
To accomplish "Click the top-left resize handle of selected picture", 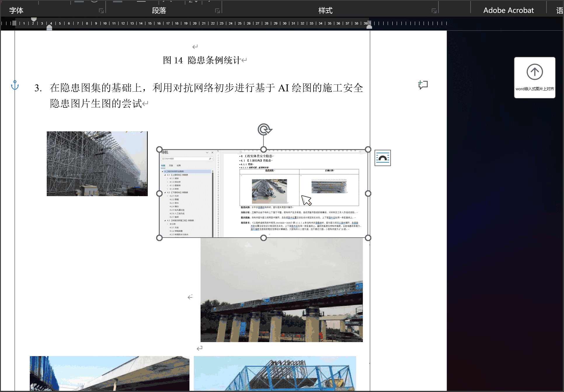I will coord(159,149).
